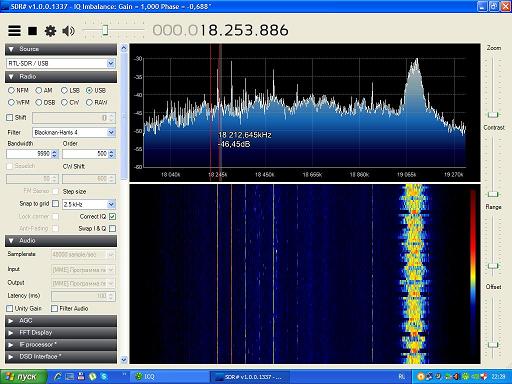Screen dimensions: 512x384
Task: Toggle the Correct IQ checkbox
Action: coord(112,217)
